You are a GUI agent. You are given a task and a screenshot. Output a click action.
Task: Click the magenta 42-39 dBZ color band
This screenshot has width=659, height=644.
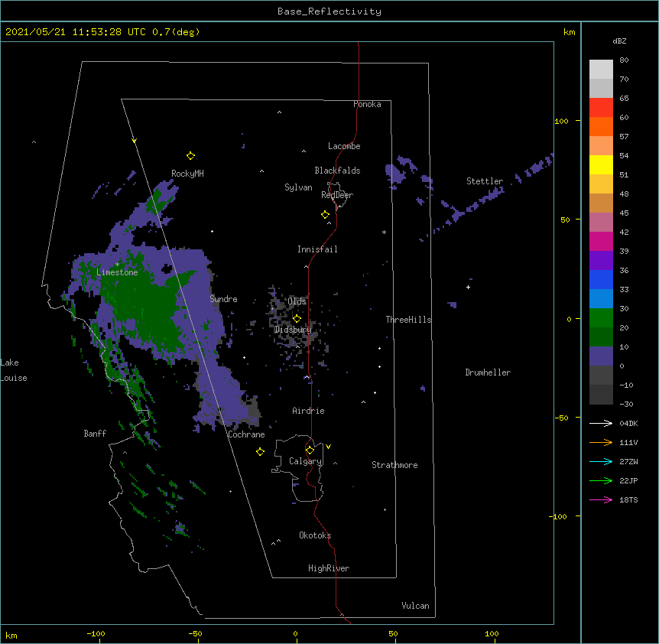[601, 241]
